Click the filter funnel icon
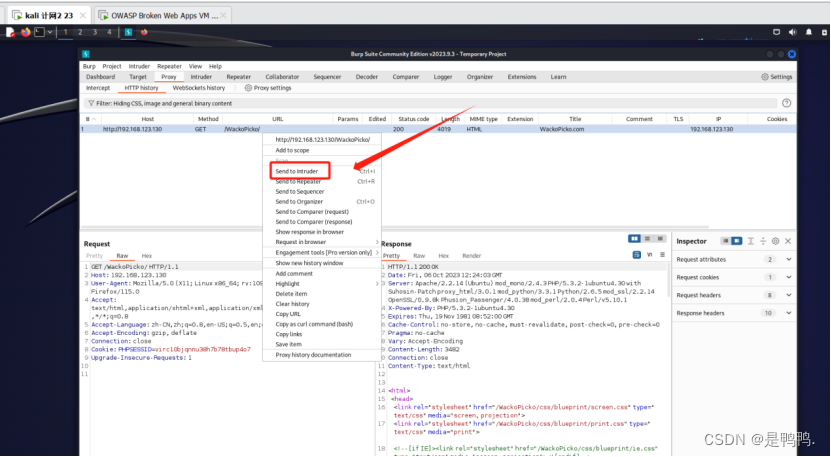 (91, 103)
